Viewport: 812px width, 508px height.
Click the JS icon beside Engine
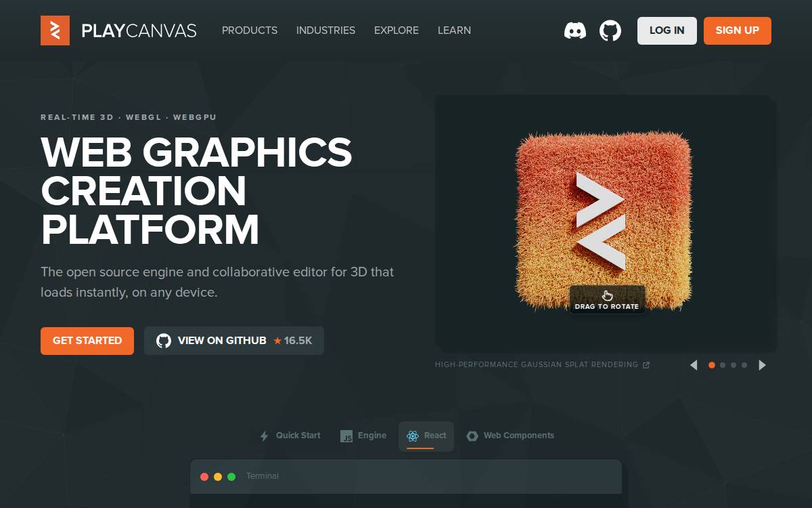coord(346,436)
